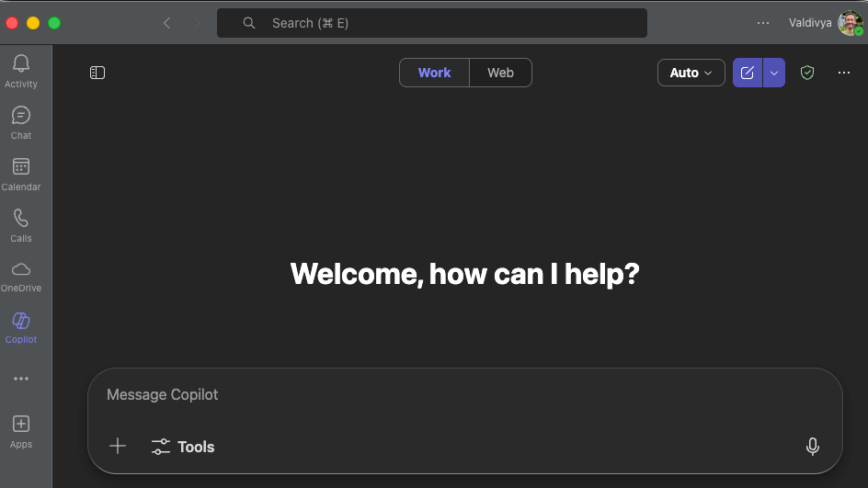868x488 pixels.
Task: Enter full screen with green button
Action: (x=54, y=23)
